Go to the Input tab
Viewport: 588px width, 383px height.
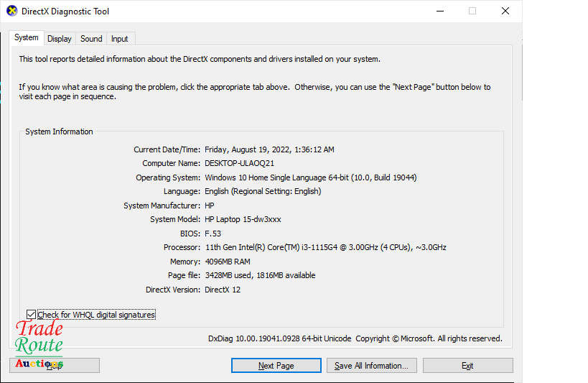(x=120, y=39)
